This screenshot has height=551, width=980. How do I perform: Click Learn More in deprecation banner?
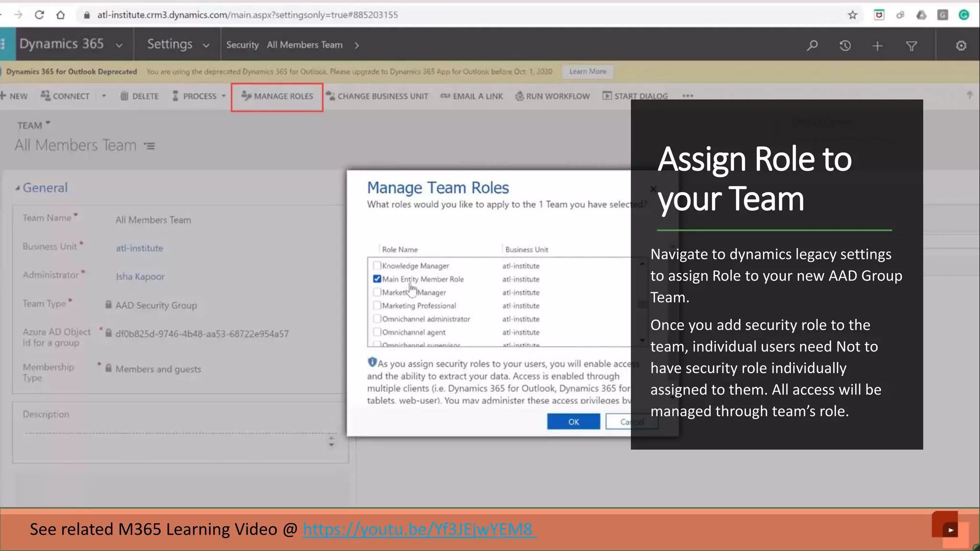(x=588, y=71)
